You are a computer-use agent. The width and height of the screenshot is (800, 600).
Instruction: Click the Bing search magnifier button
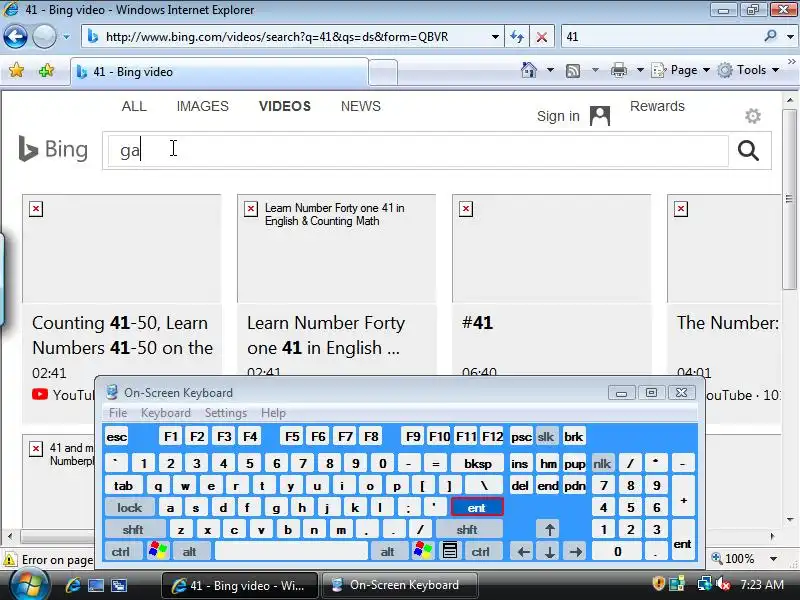pos(748,151)
